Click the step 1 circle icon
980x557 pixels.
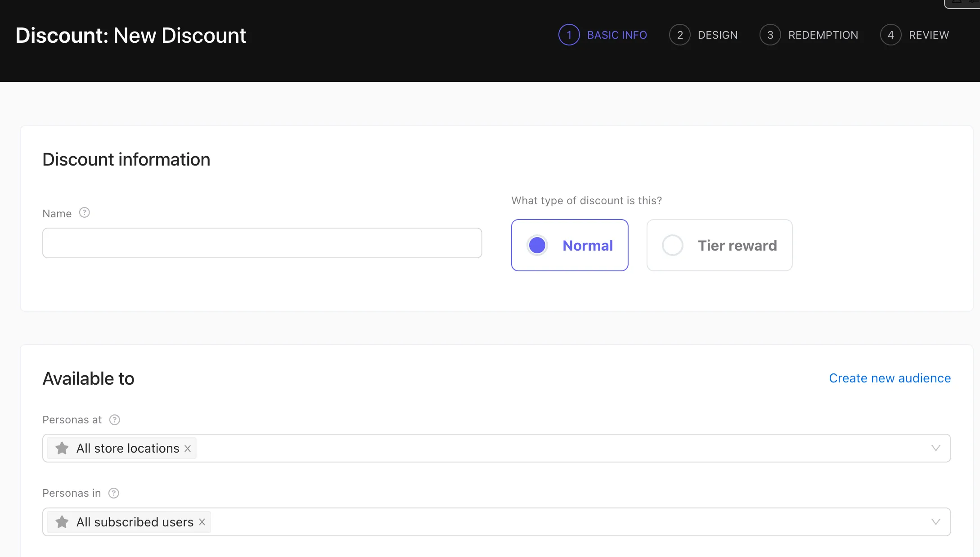(x=569, y=35)
